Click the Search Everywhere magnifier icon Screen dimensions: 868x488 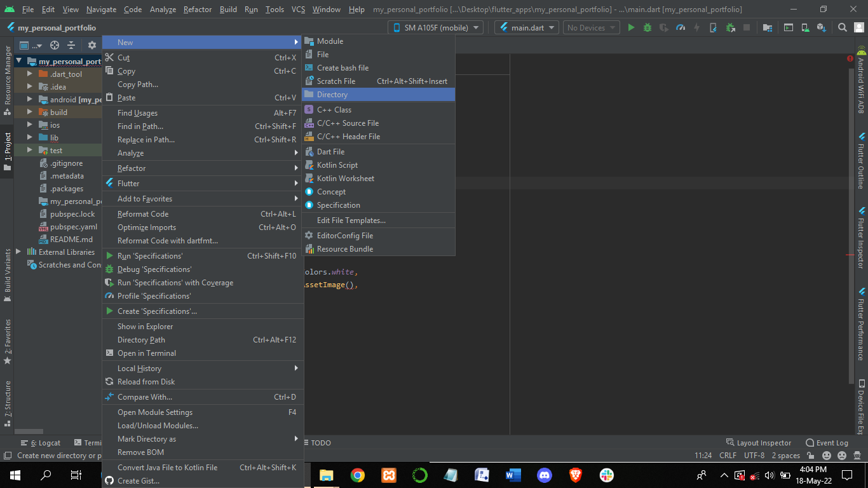point(842,27)
